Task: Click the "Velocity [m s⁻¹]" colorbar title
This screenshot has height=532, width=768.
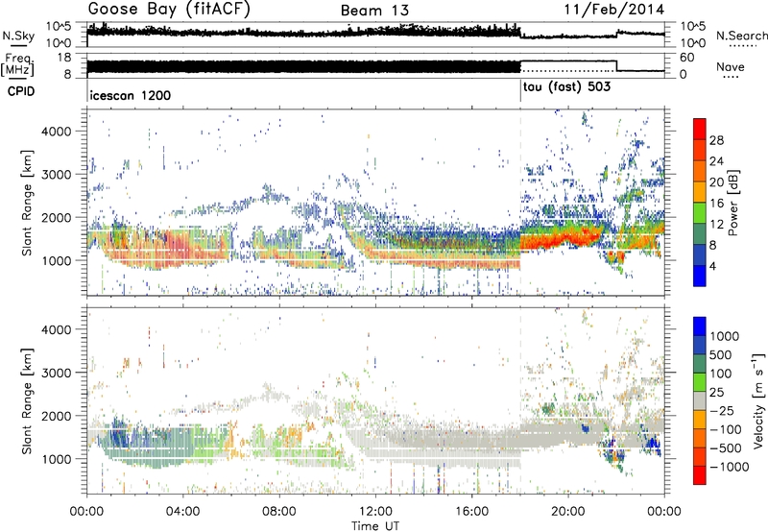Action: click(x=758, y=400)
